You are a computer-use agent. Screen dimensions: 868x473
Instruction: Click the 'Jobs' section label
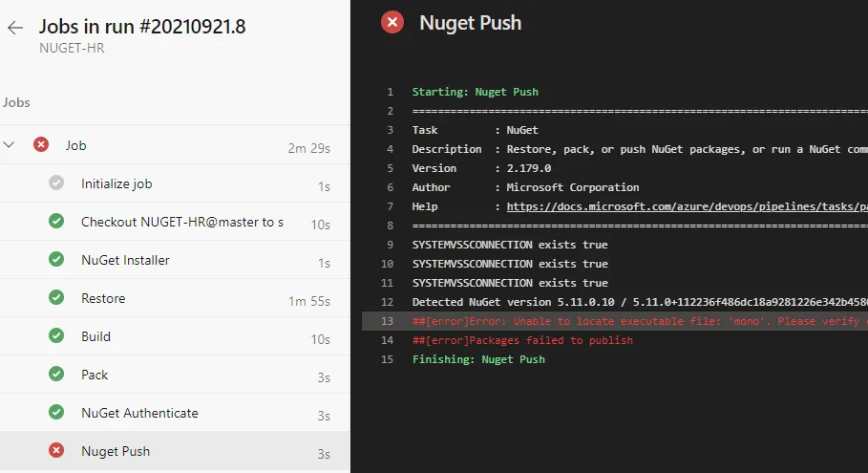click(x=16, y=102)
